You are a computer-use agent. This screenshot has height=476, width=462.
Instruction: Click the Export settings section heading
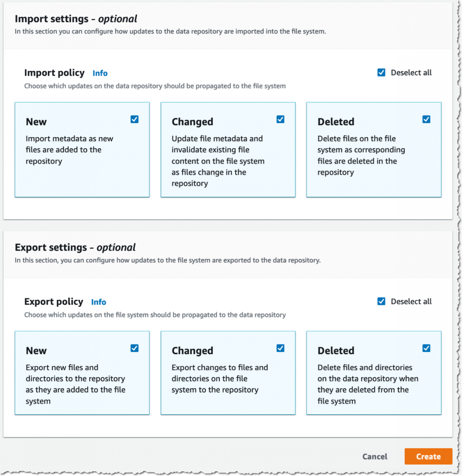(x=75, y=247)
